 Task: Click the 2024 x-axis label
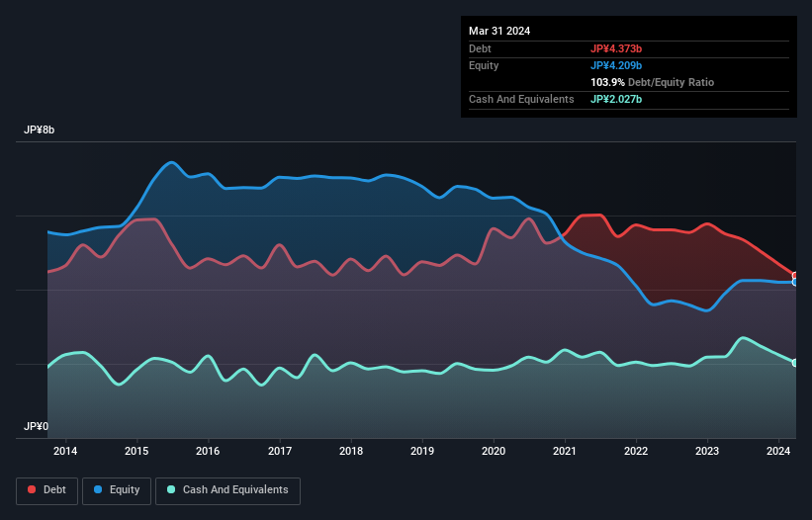point(778,451)
